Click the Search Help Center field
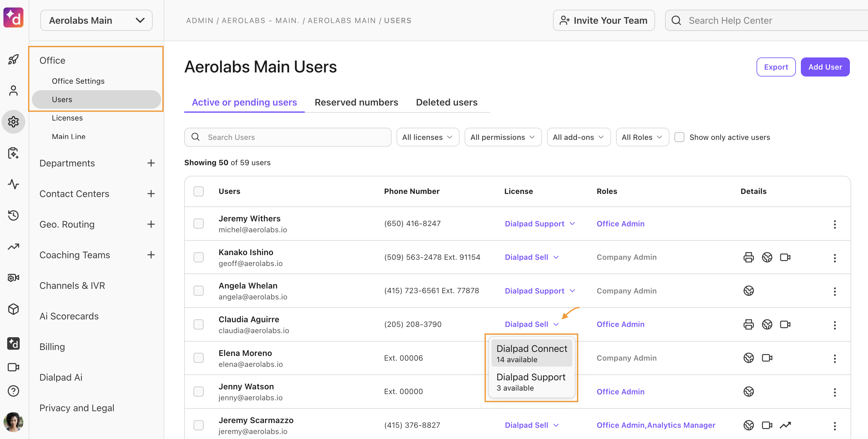Screen dimensions: 868x439 click(767, 20)
